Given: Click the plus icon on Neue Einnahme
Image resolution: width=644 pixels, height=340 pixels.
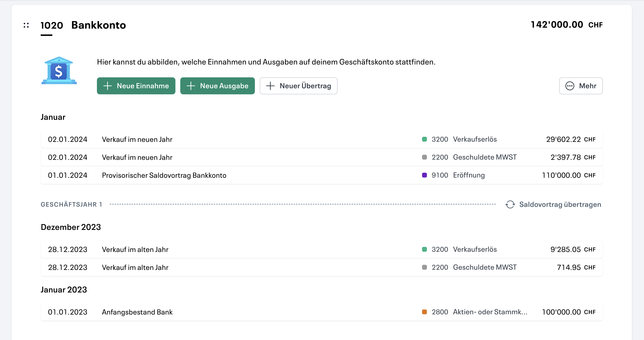Looking at the screenshot, I should click(x=108, y=86).
